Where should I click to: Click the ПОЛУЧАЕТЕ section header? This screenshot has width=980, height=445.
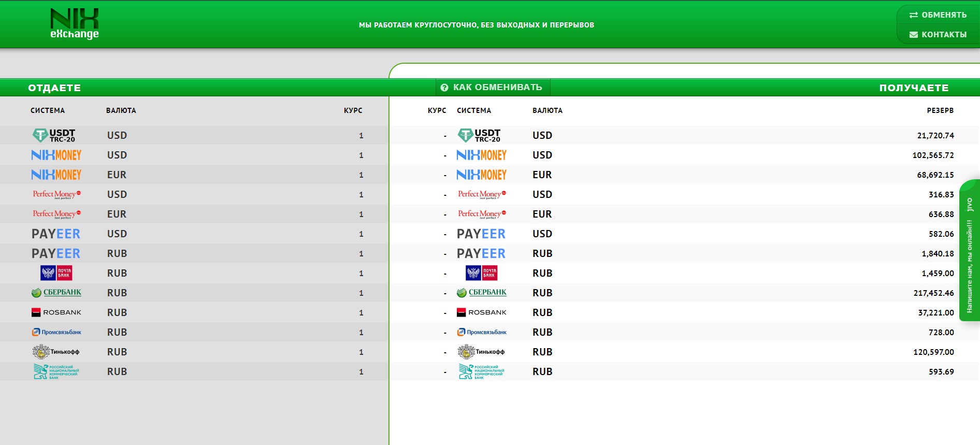click(x=914, y=88)
